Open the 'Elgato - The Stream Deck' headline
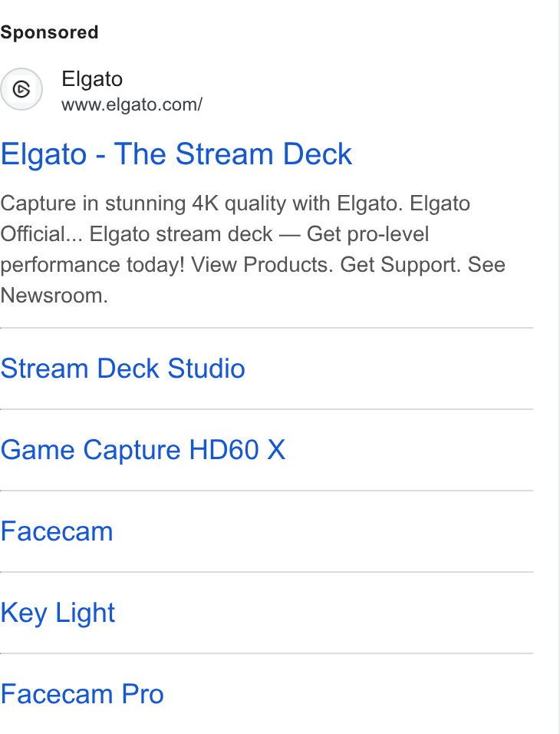 [x=176, y=154]
